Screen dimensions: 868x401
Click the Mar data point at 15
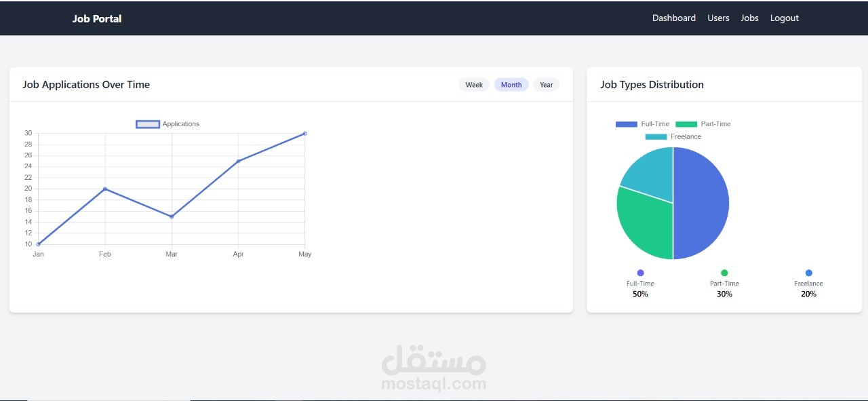tap(172, 216)
